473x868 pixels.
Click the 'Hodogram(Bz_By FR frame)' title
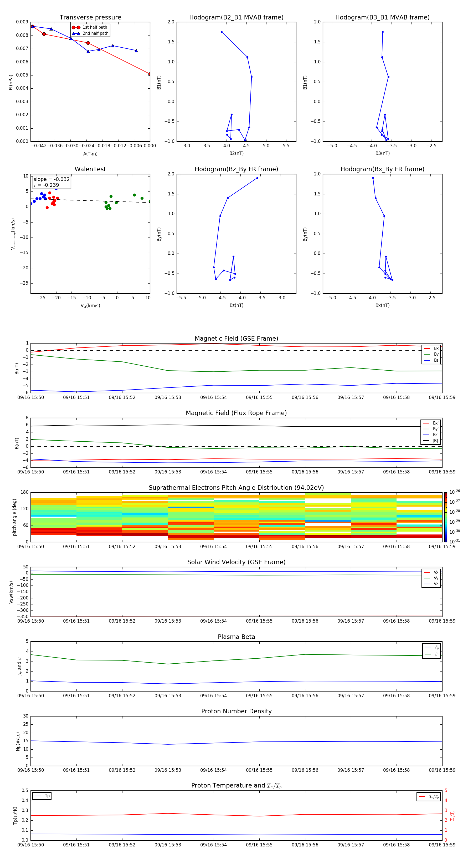point(236,169)
